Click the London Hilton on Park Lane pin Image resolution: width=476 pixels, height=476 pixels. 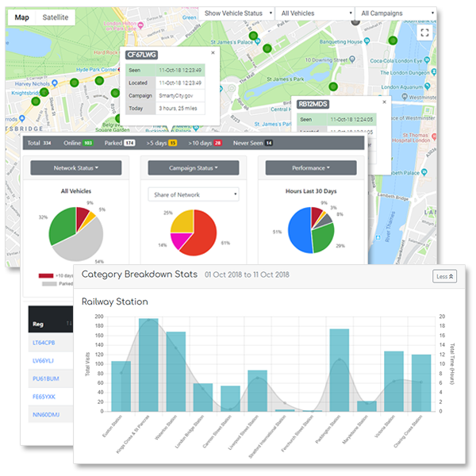point(140,25)
